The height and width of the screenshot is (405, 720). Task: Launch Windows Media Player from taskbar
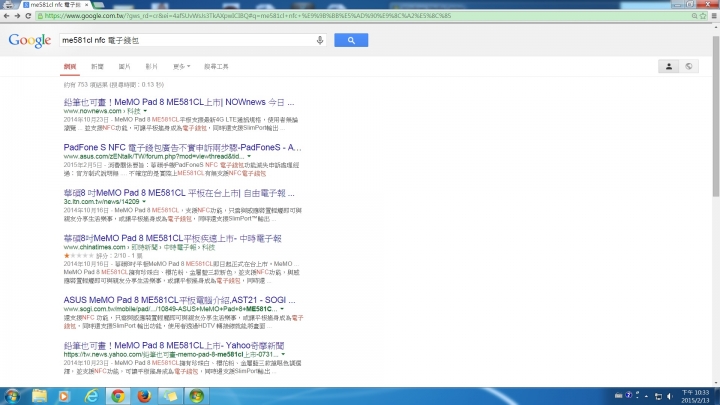64,396
